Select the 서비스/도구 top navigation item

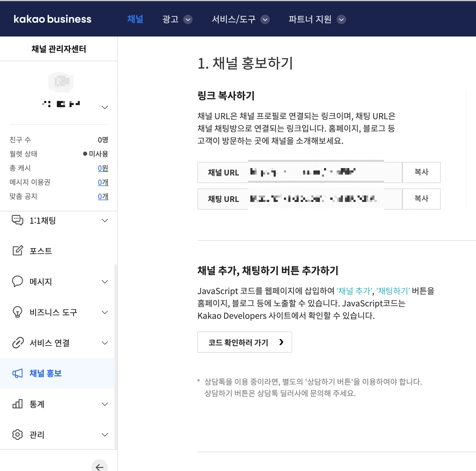234,19
